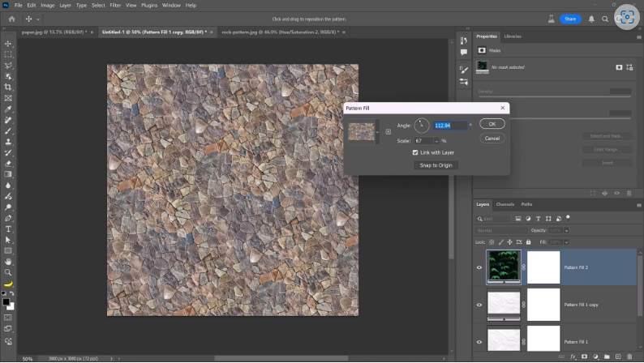Select the Polygonal Lasso tool

[8, 66]
